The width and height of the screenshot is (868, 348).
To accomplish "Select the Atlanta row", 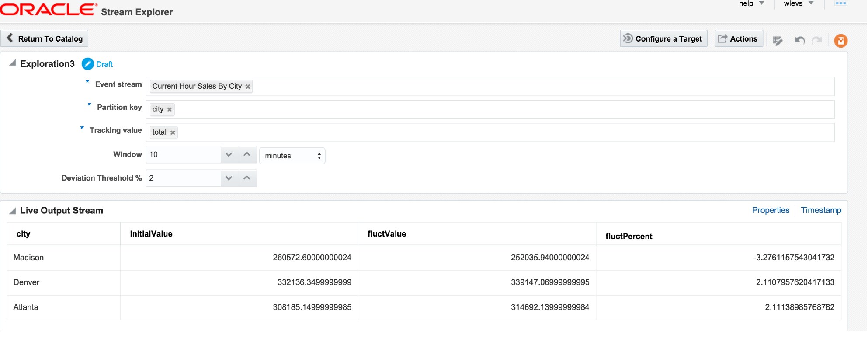I will (x=424, y=307).
